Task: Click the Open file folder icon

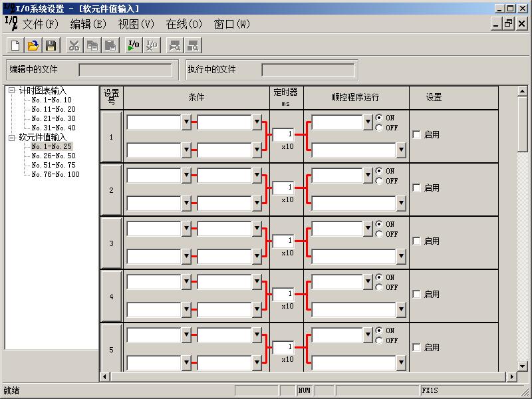Action: coord(33,45)
